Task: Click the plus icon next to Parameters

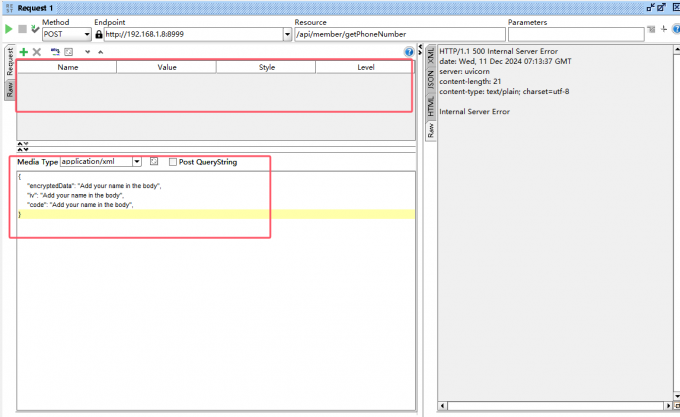Action: tap(664, 29)
